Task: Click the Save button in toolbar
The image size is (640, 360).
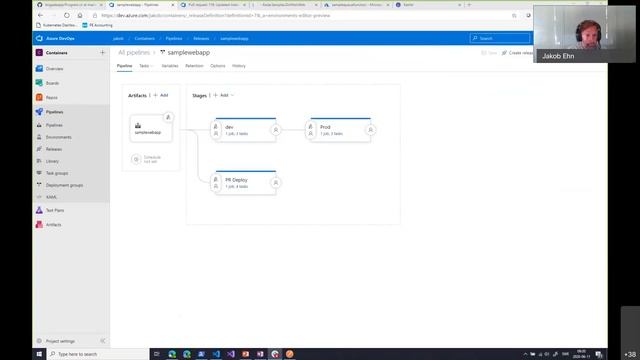Action: [x=489, y=53]
